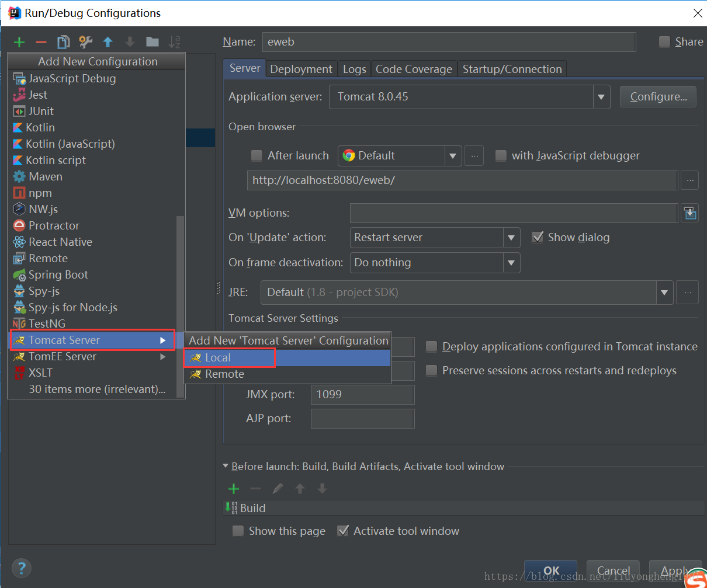Click the green Add New Configuration plus icon
Viewport: 707px width, 588px height.
click(19, 42)
